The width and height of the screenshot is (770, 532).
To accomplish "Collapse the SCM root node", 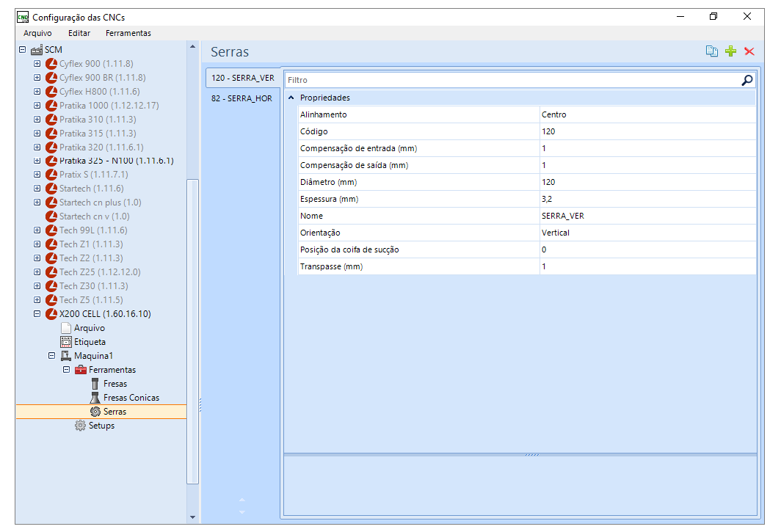I will click(22, 50).
